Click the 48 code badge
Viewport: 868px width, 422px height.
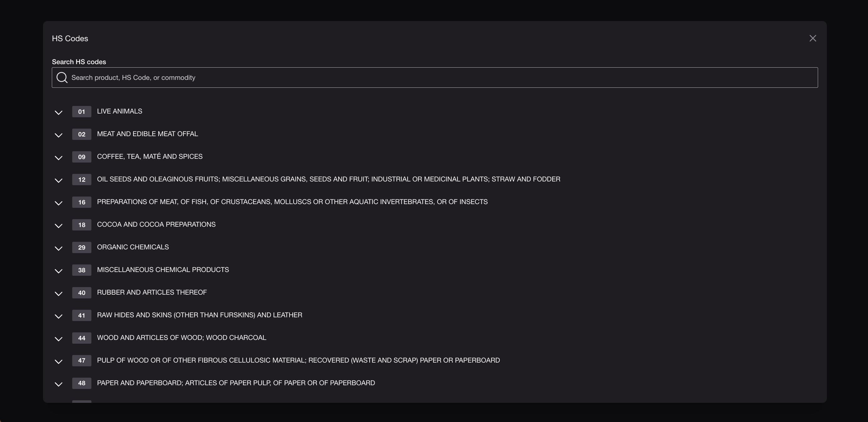(x=82, y=383)
